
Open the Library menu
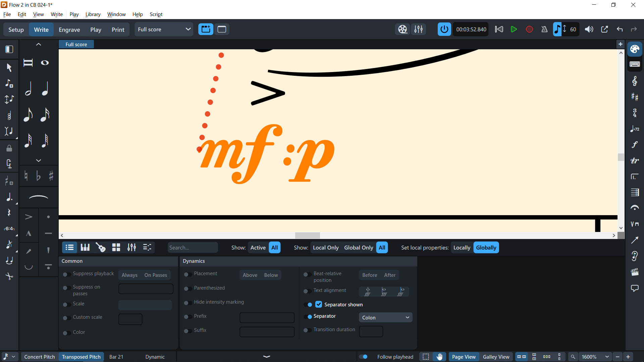coord(93,14)
